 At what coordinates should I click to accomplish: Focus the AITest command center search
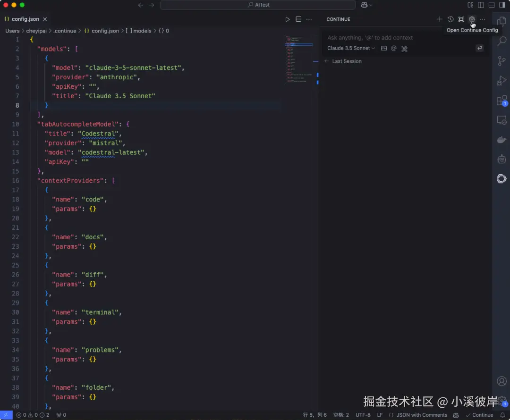tap(258, 5)
